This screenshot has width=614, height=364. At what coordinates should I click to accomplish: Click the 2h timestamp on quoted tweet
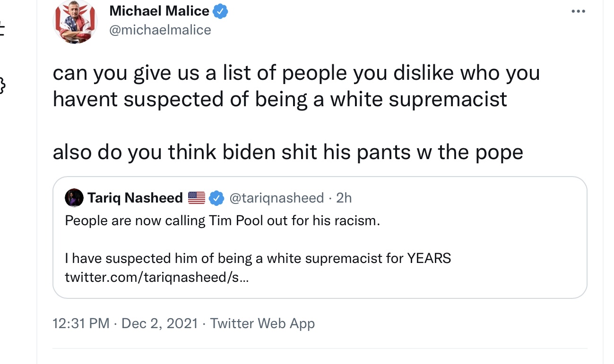[344, 198]
